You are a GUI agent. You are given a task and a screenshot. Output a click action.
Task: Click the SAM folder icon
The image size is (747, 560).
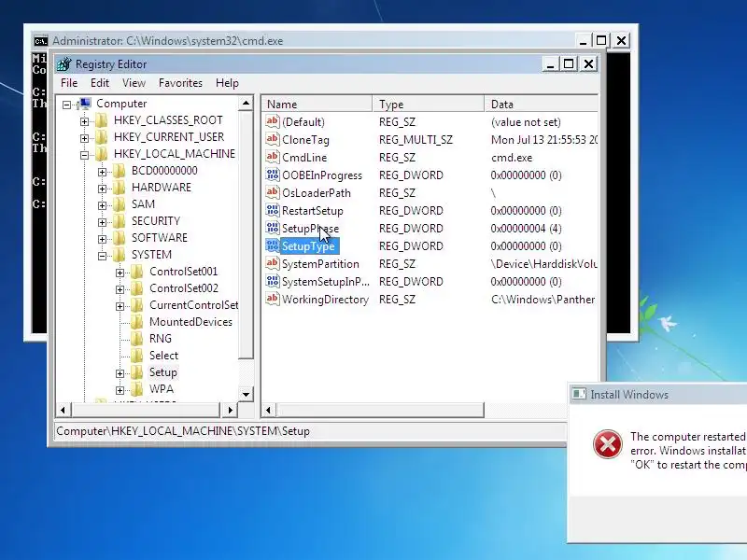click(x=120, y=204)
